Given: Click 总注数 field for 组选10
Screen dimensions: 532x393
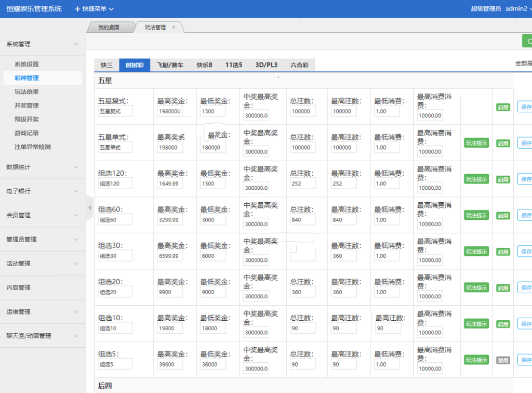Looking at the screenshot, I should [303, 328].
